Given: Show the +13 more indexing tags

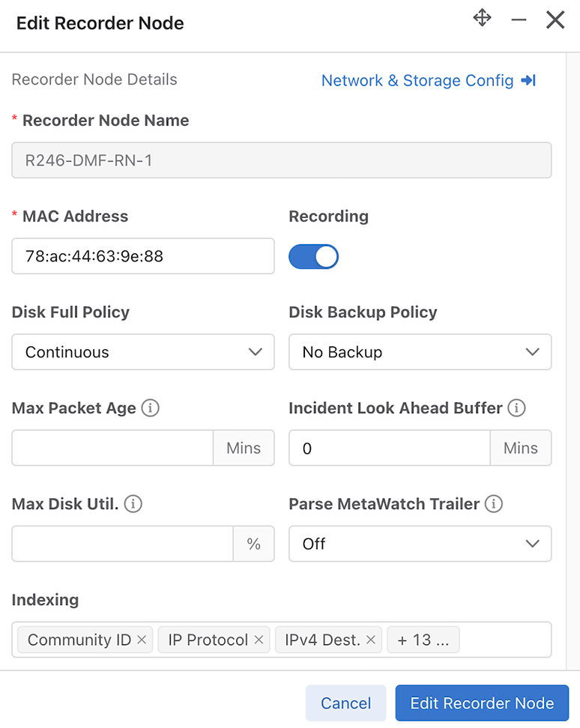Looking at the screenshot, I should point(423,640).
